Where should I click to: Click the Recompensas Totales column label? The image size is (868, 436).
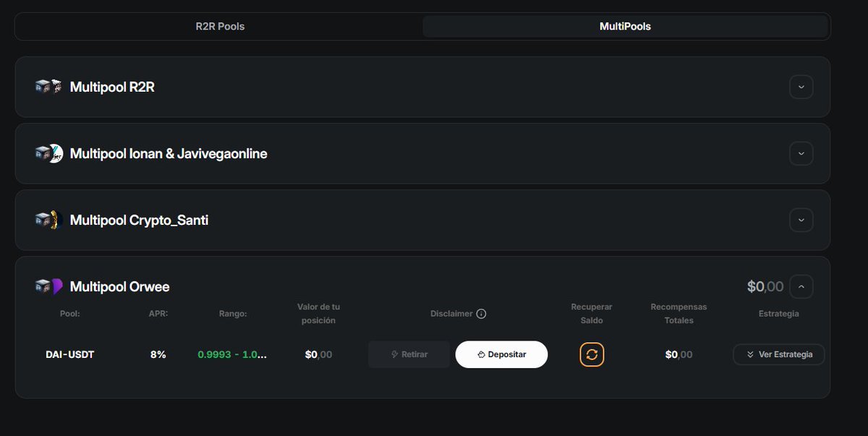tap(678, 314)
